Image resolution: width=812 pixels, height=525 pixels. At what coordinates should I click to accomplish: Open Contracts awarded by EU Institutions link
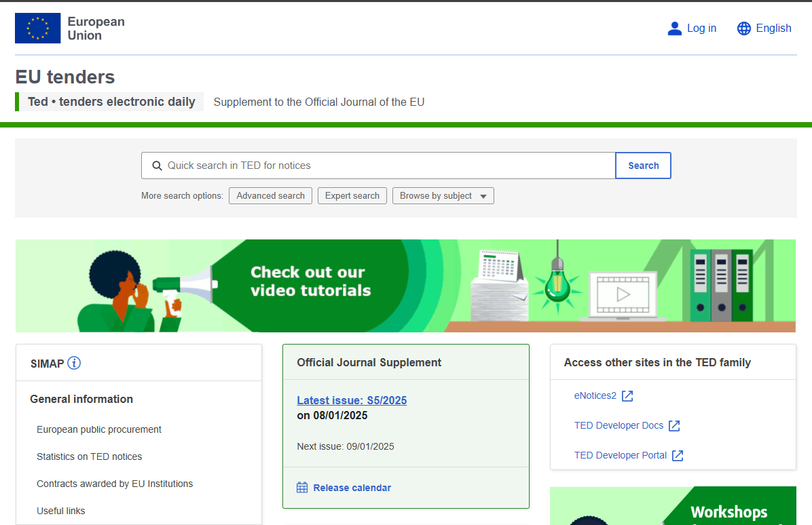[x=115, y=484]
